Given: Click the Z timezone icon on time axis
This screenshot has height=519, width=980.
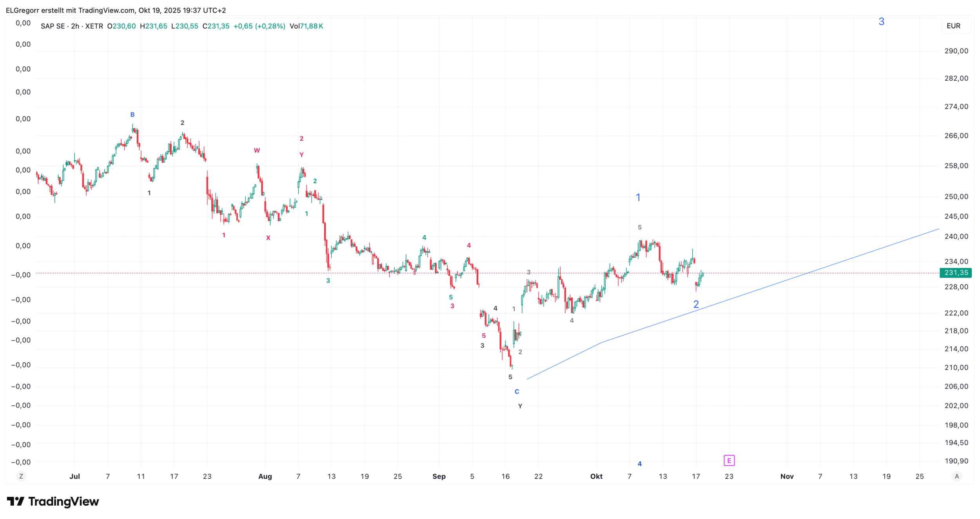Looking at the screenshot, I should click(21, 476).
